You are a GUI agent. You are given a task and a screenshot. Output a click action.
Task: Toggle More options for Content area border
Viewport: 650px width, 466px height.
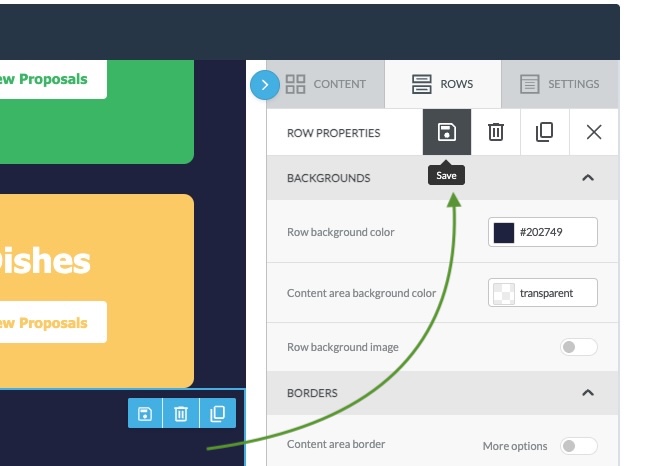[x=578, y=446]
